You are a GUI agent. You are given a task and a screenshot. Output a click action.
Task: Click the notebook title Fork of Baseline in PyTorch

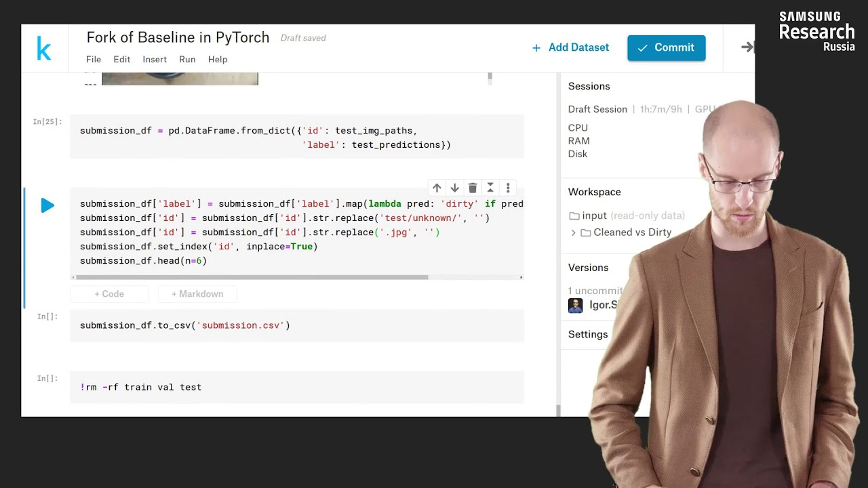click(x=178, y=37)
